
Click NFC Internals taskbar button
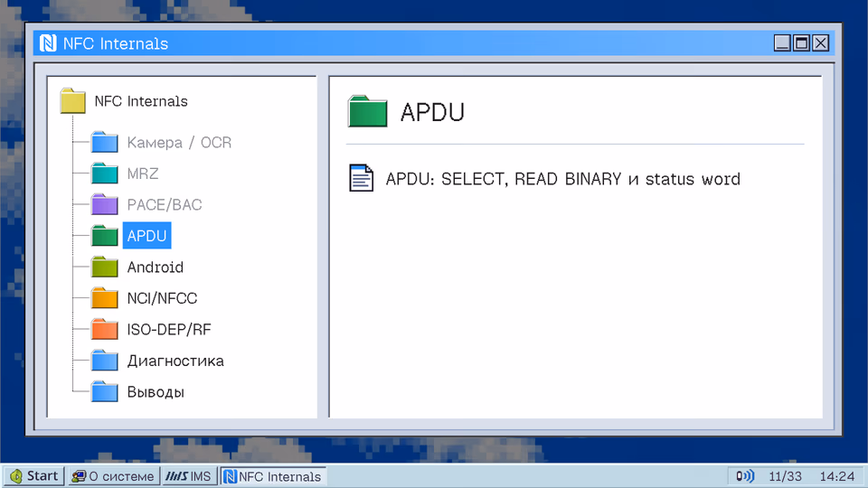pos(273,476)
